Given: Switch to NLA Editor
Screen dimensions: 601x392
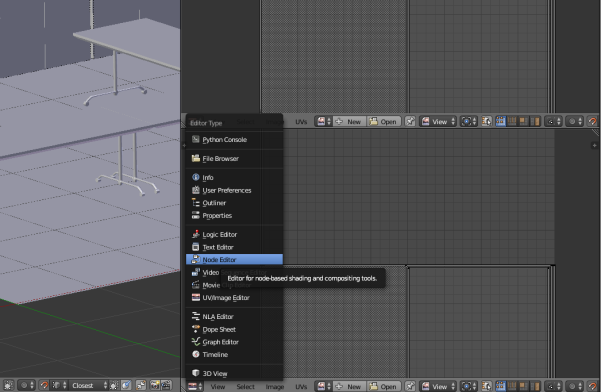Looking at the screenshot, I should click(234, 317).
